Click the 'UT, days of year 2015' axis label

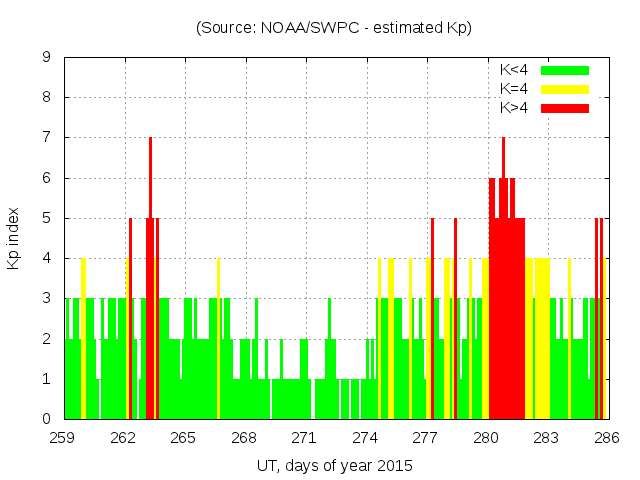[x=334, y=465]
